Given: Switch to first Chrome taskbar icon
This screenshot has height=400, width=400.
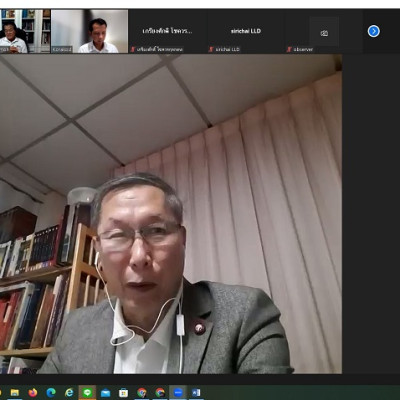Looking at the screenshot, I should 142,392.
